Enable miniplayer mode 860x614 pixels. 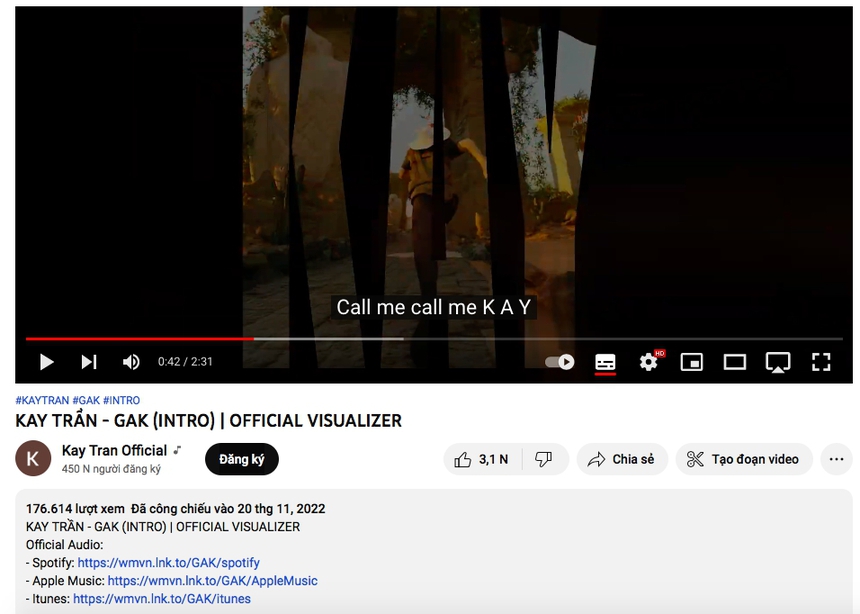[692, 362]
